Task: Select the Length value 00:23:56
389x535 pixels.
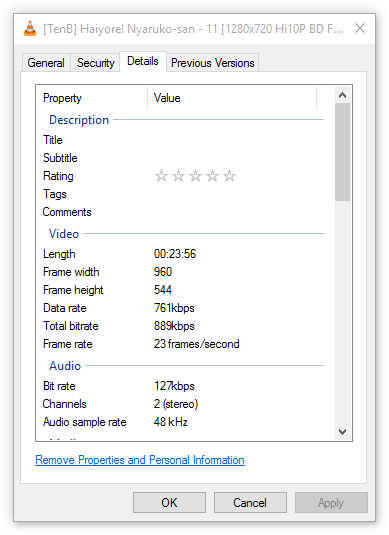Action: [175, 254]
